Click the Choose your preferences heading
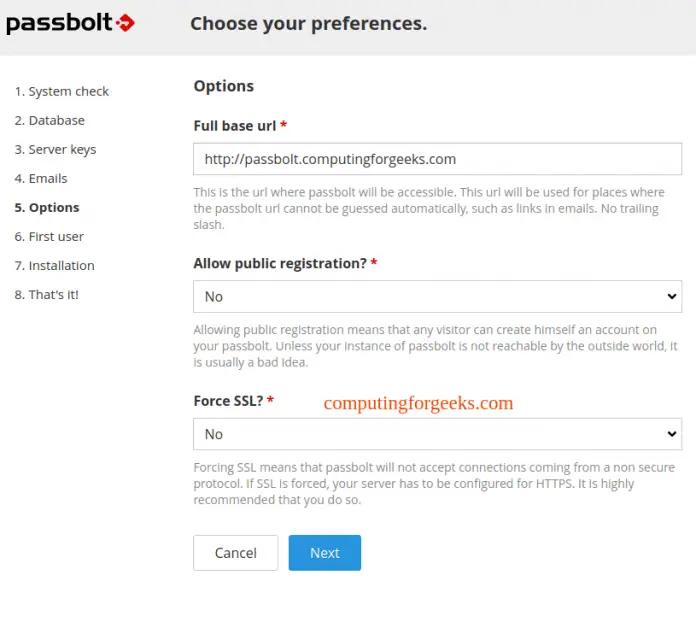Image resolution: width=696 pixels, height=640 pixels. coord(308,23)
